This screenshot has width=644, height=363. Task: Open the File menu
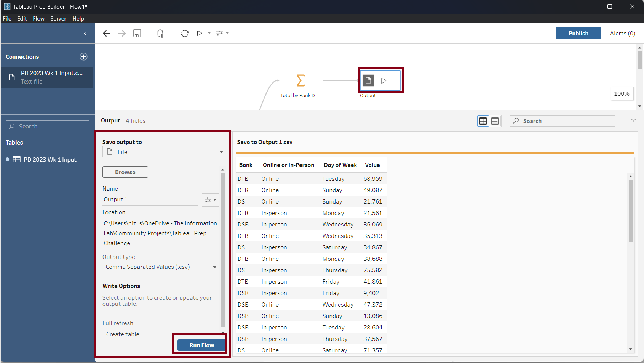click(7, 19)
